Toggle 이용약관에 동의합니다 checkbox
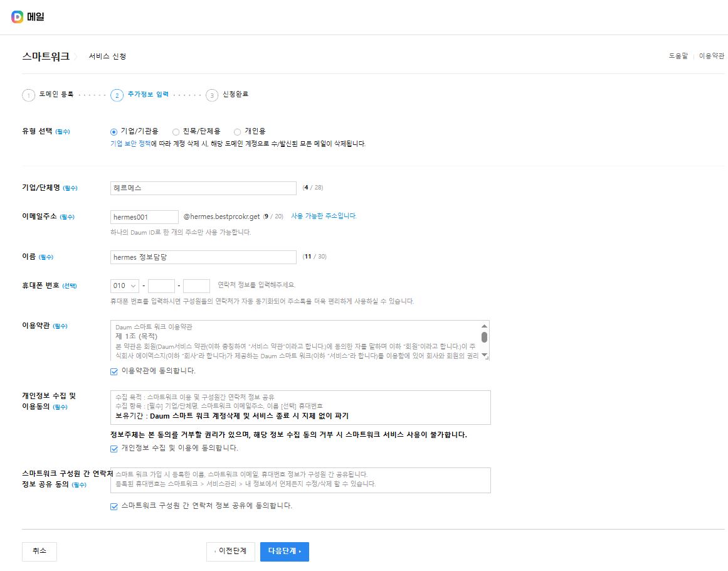 [113, 371]
